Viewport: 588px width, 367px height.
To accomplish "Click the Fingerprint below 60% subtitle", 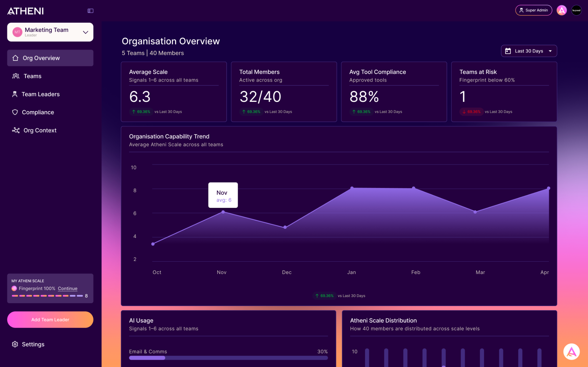I will pyautogui.click(x=487, y=80).
